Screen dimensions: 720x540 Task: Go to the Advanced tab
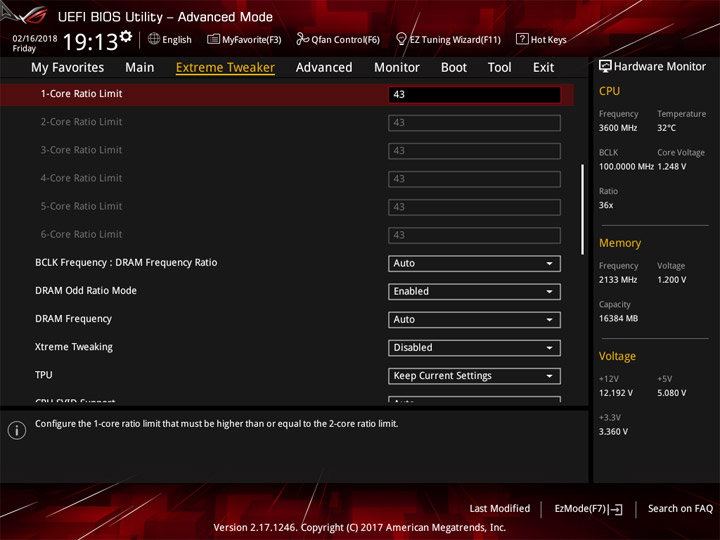pyautogui.click(x=324, y=68)
